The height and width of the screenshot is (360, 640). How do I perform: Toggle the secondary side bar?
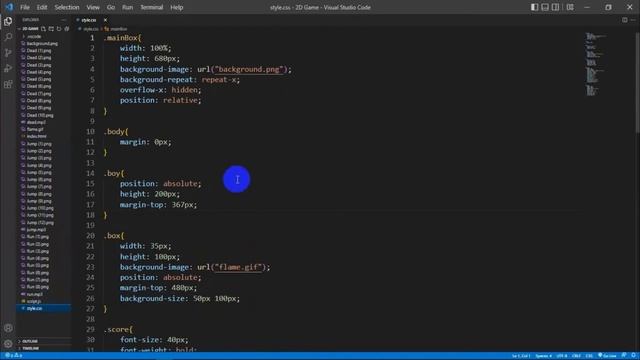[556, 7]
